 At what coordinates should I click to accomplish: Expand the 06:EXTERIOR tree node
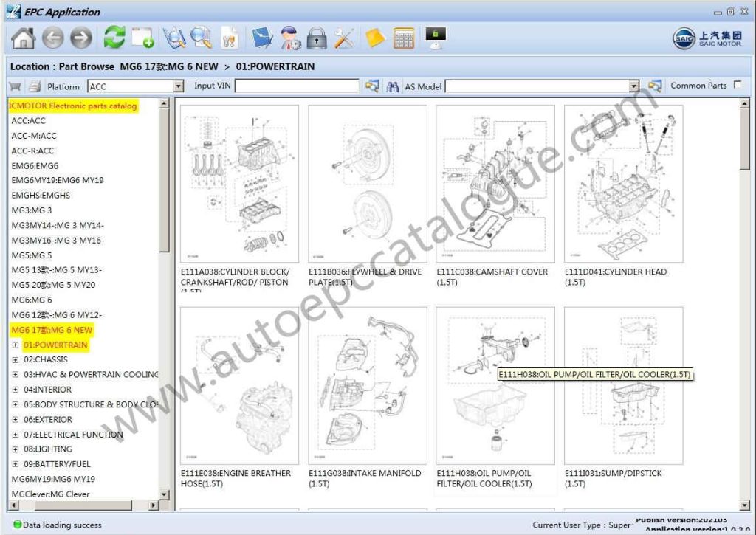pyautogui.click(x=16, y=420)
